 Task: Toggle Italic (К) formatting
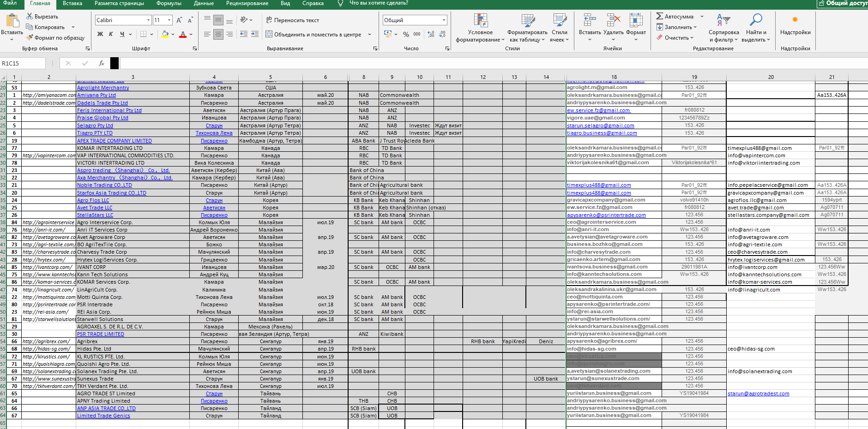(111, 34)
